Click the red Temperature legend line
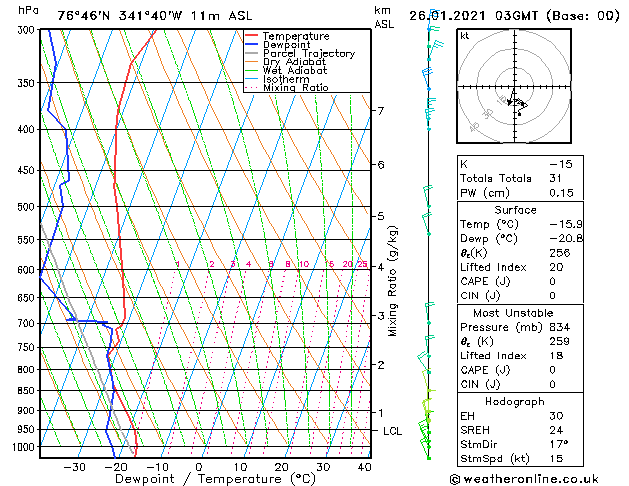629x486 pixels. [251, 35]
